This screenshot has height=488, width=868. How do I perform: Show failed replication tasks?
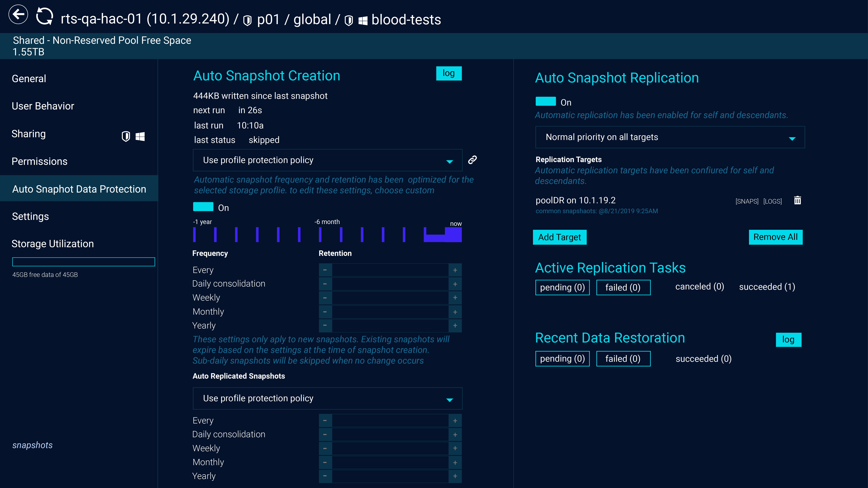pos(623,287)
